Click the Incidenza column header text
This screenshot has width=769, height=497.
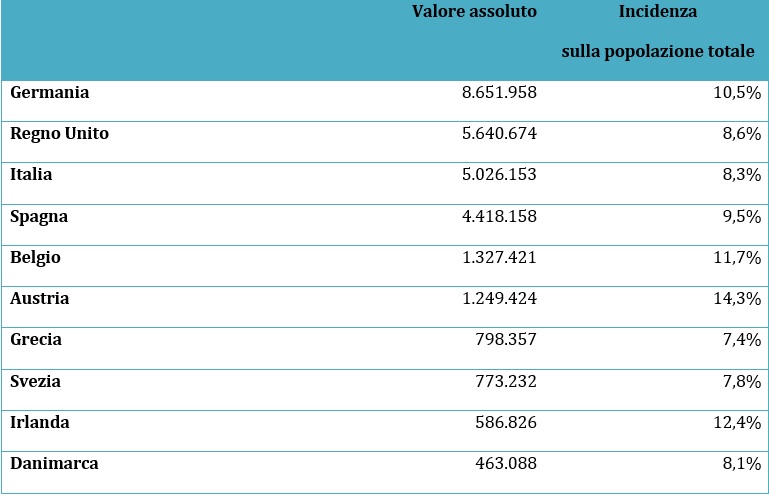coord(658,11)
